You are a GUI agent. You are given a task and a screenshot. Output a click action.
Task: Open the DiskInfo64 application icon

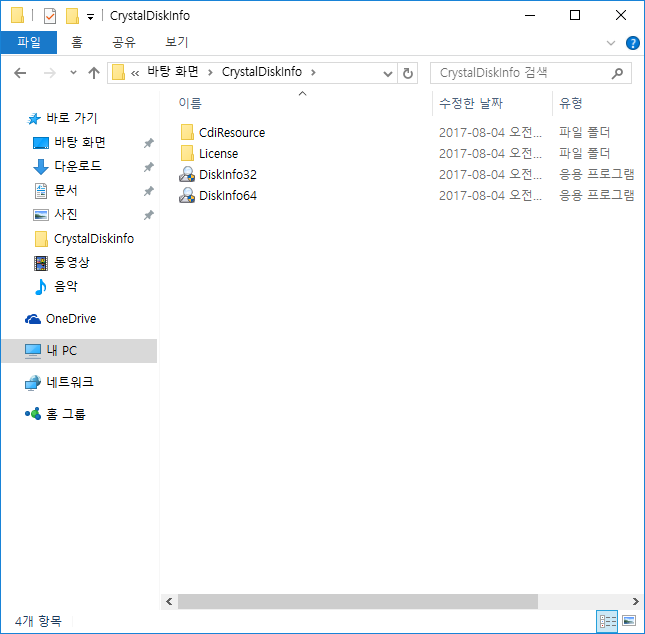click(187, 195)
